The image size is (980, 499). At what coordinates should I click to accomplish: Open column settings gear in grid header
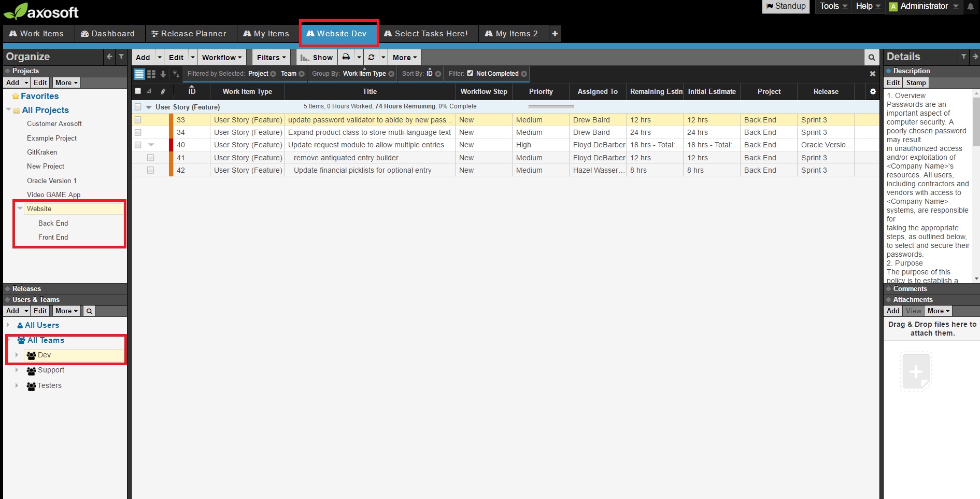873,92
